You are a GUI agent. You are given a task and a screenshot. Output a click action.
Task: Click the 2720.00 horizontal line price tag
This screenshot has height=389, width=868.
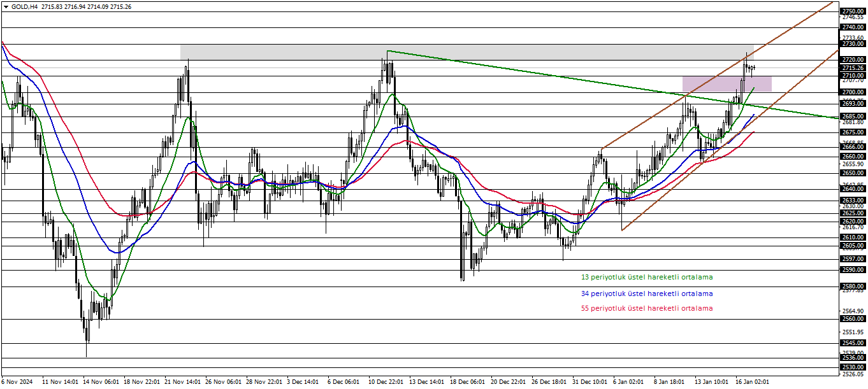(853, 60)
